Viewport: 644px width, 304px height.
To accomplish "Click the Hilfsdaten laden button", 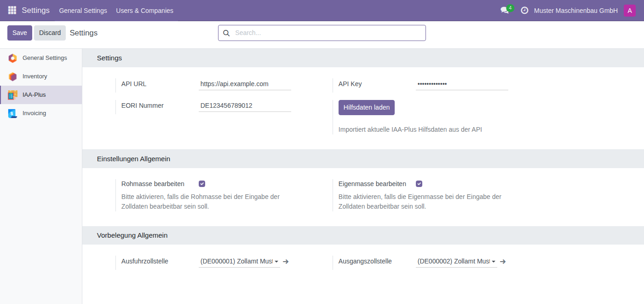I will (x=367, y=107).
